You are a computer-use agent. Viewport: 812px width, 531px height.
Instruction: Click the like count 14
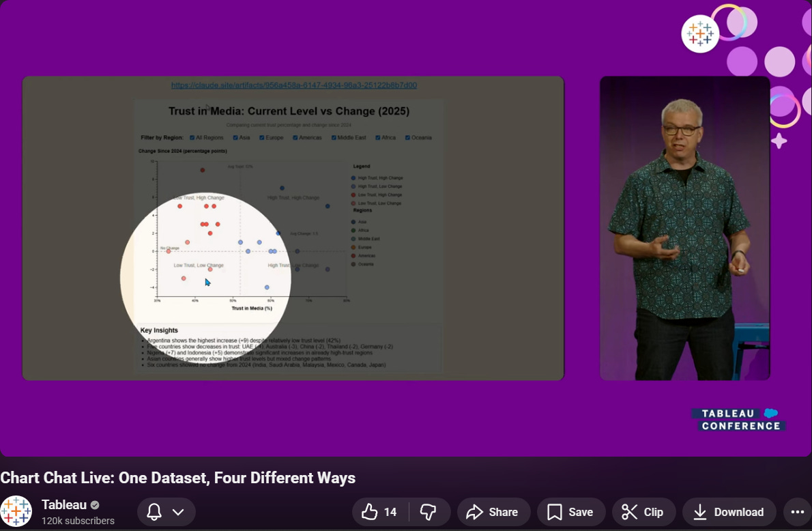pyautogui.click(x=390, y=512)
